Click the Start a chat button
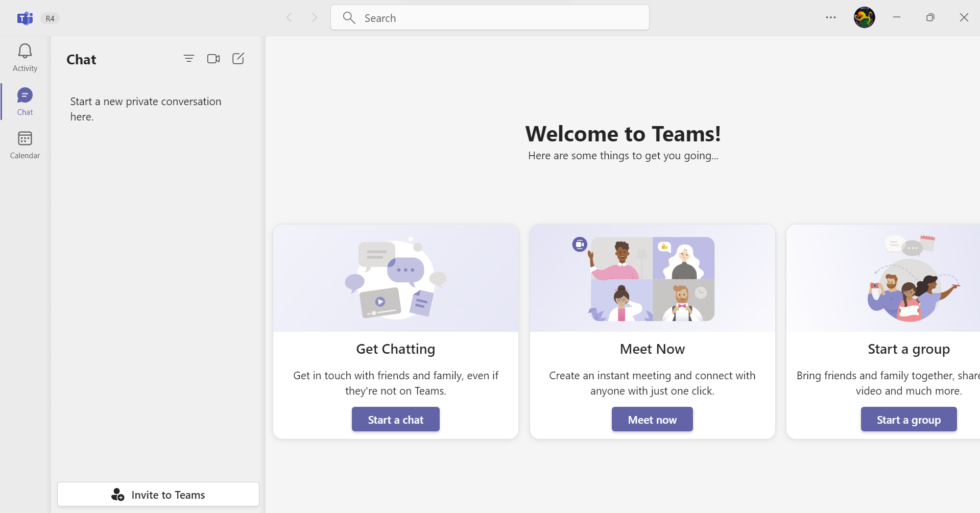980x513 pixels. pos(396,419)
